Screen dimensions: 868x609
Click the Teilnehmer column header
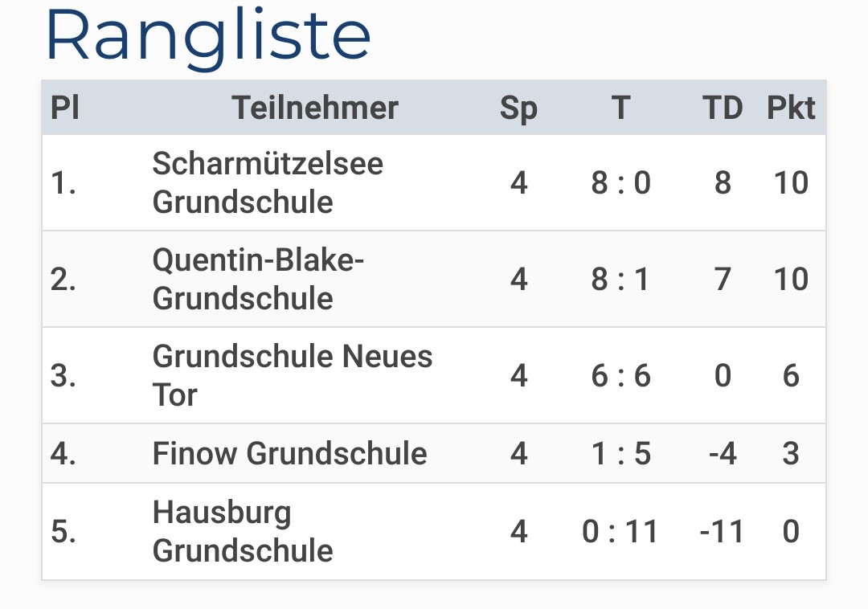pos(315,108)
